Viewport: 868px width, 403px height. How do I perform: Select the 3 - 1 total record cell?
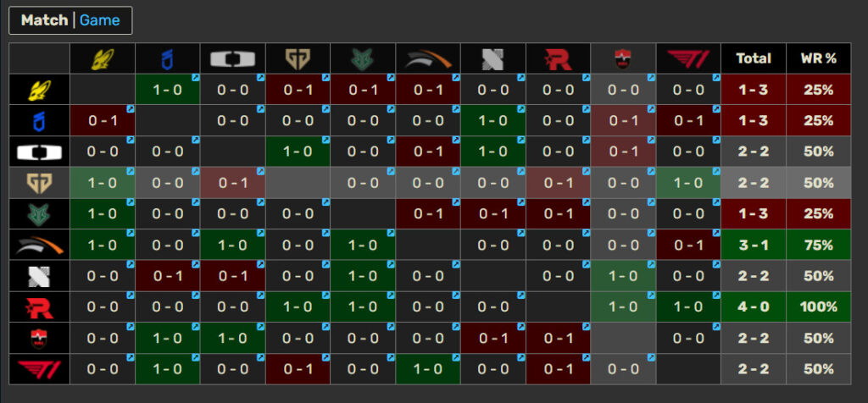(753, 245)
